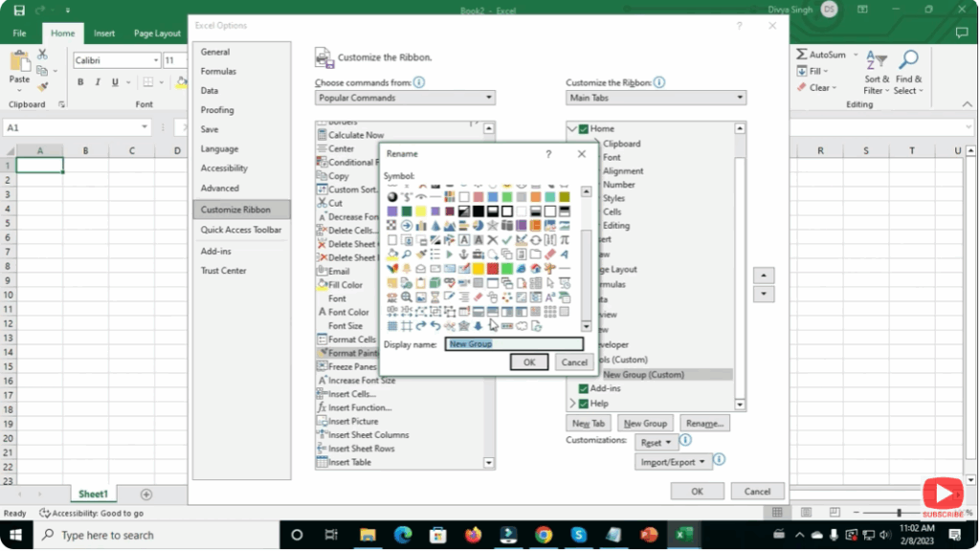Select the blue down arrow symbol
Viewport: 980px width, 551px height.
tap(479, 326)
